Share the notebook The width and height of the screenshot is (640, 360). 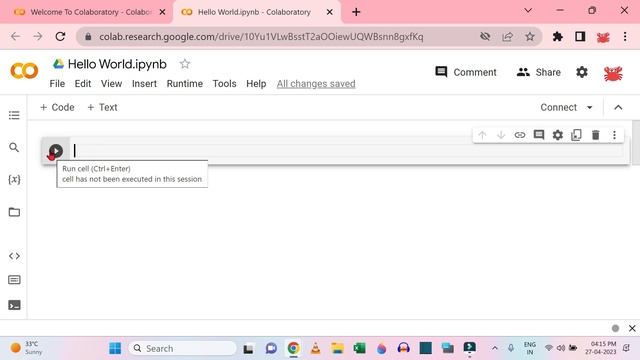tap(538, 72)
